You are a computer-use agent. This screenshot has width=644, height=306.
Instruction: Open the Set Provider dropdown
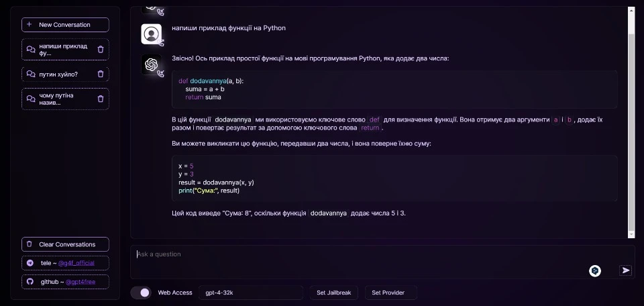(391, 293)
